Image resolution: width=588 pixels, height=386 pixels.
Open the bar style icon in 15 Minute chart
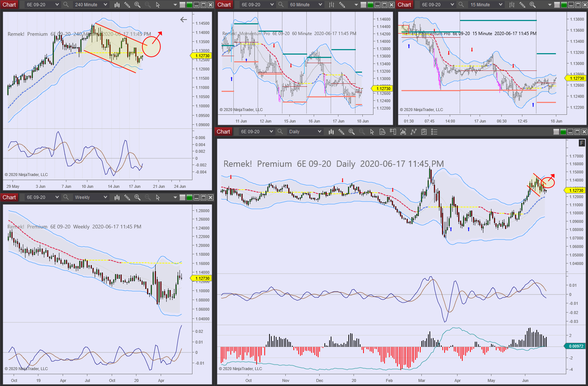[x=512, y=5]
